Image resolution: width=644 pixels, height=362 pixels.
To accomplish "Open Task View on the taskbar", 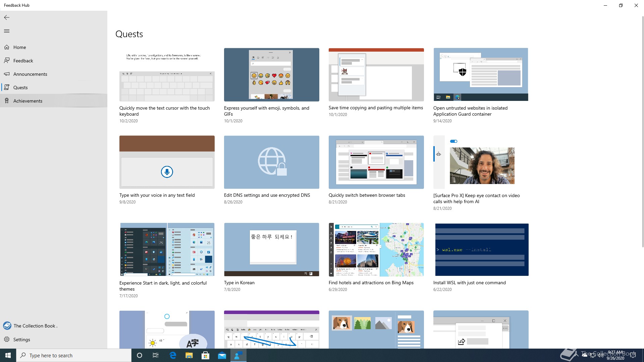I will pyautogui.click(x=156, y=355).
